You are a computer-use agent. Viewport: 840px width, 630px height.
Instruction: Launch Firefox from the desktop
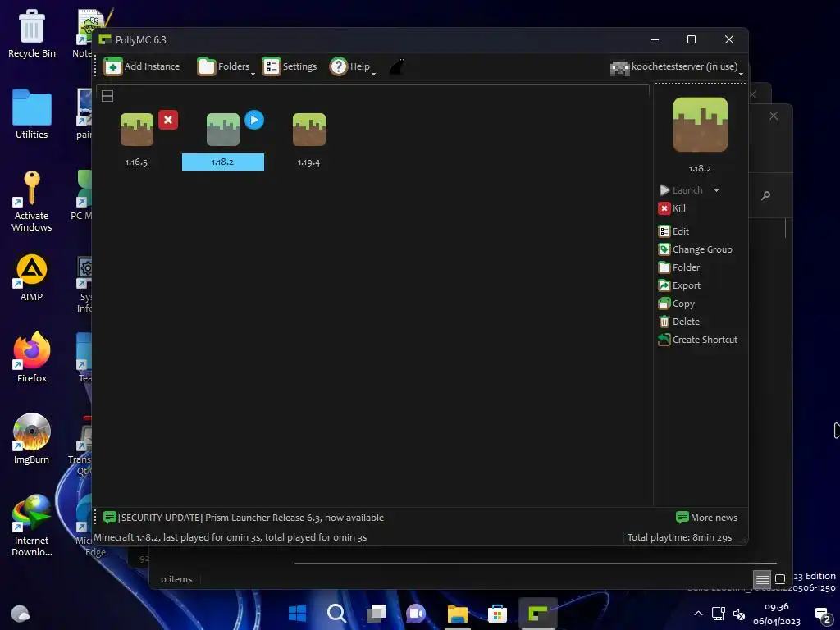32,358
